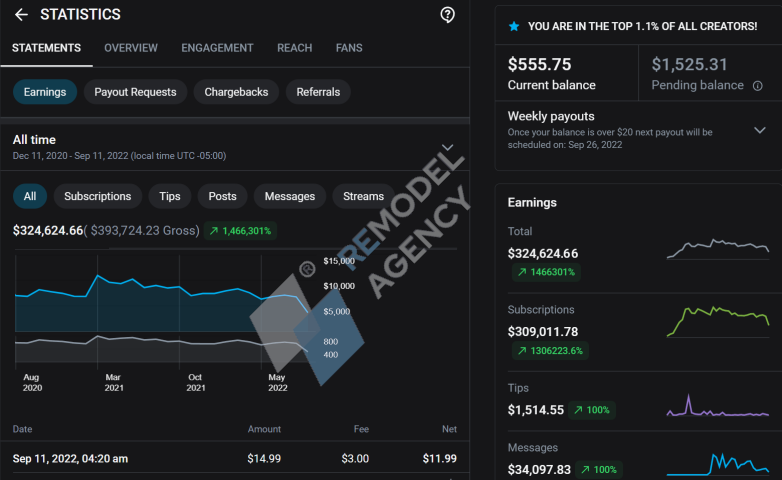The image size is (782, 480).
Task: Open the Engagement tab
Action: point(217,48)
